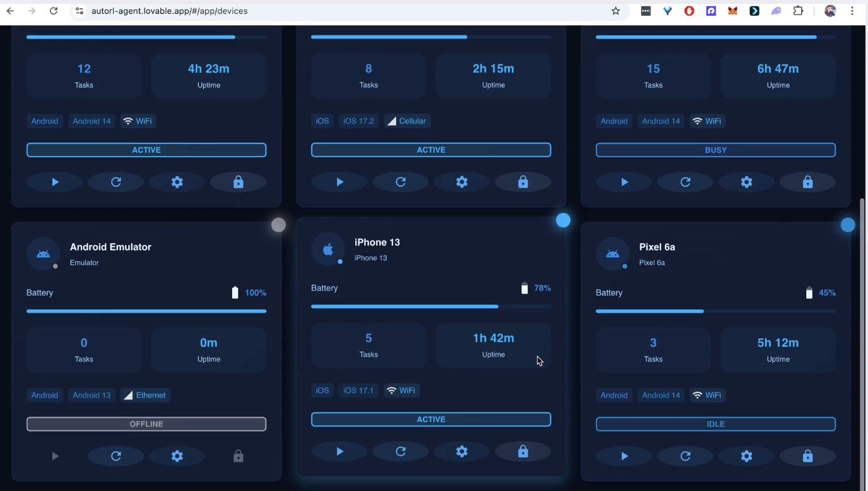Click the blue status dot on iPhone 13 card
Image resolution: width=868 pixels, height=491 pixels.
tap(563, 220)
